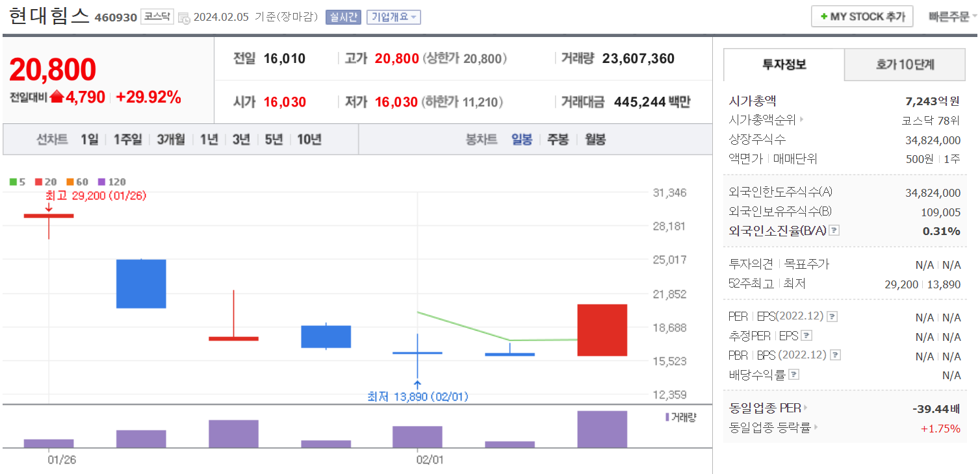The height and width of the screenshot is (474, 980).
Task: Switch to the 투자정보 tab
Action: [784, 64]
